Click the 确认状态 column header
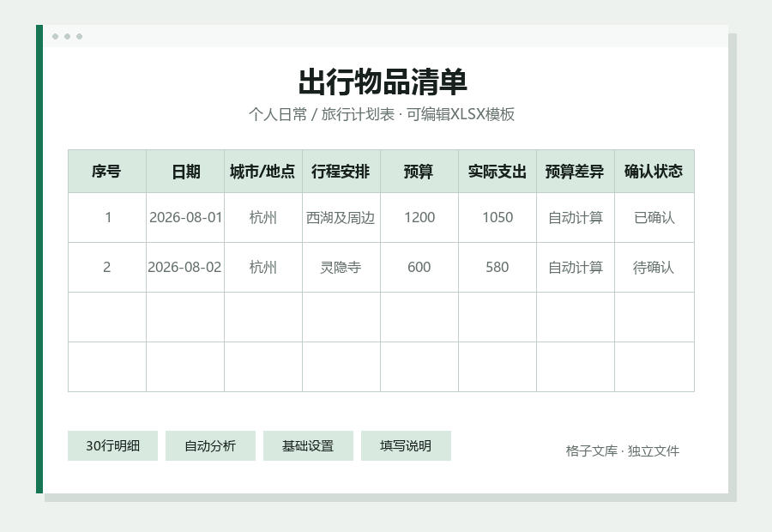772x532 pixels. (654, 172)
